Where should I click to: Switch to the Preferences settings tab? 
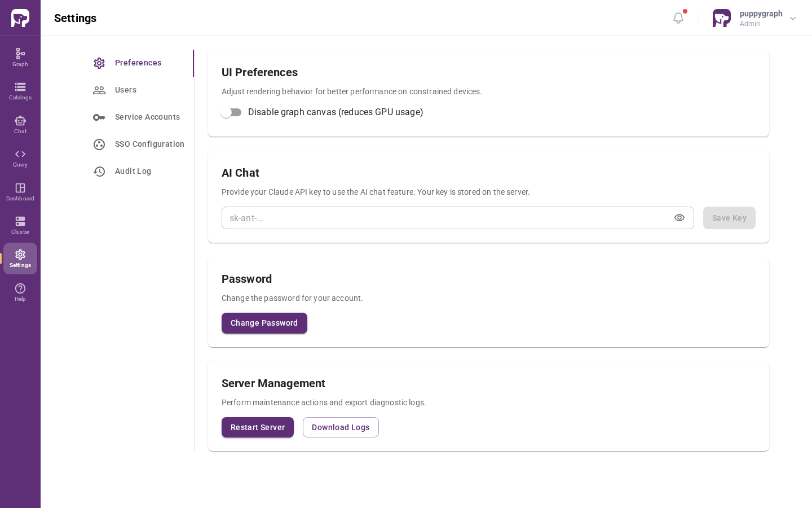[138, 63]
